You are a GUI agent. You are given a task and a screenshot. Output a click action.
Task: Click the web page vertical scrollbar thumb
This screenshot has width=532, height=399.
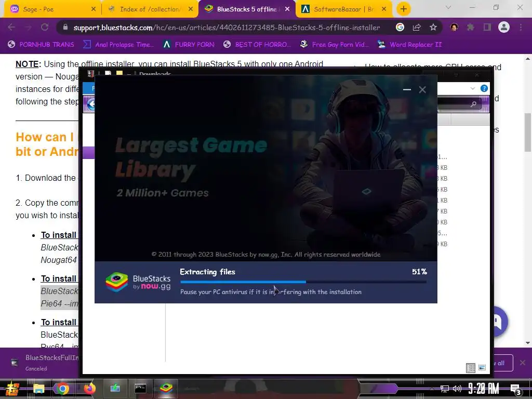pyautogui.click(x=528, y=132)
